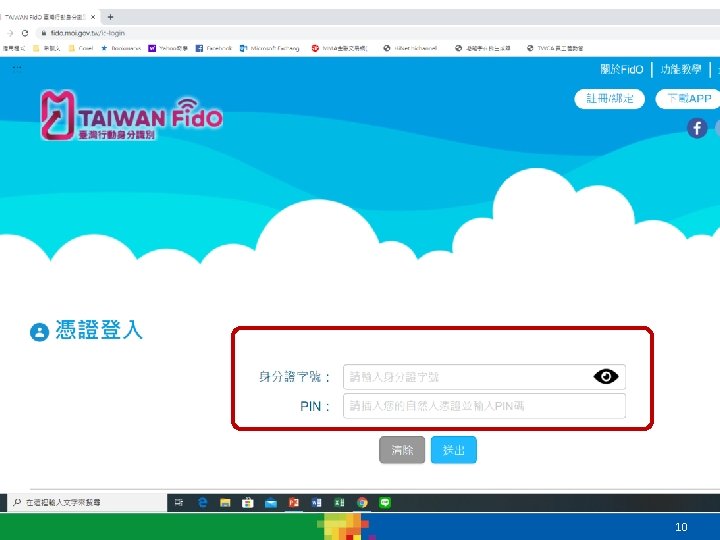Click the 憑證登入 heading user icon
This screenshot has height=540, width=720.
pos(39,332)
